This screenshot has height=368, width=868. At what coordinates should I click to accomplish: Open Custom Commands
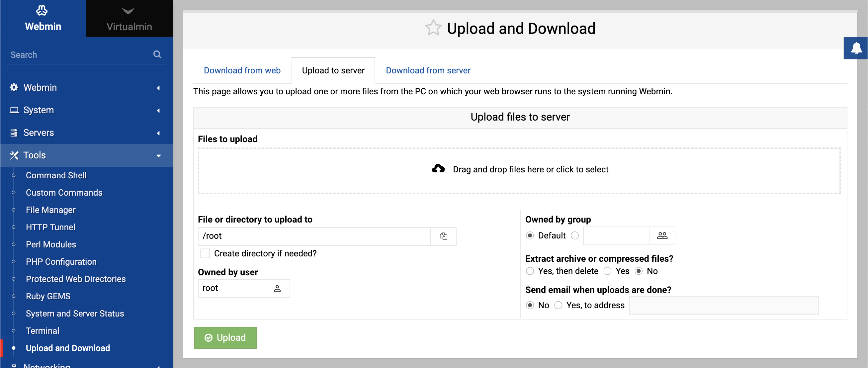[x=64, y=192]
